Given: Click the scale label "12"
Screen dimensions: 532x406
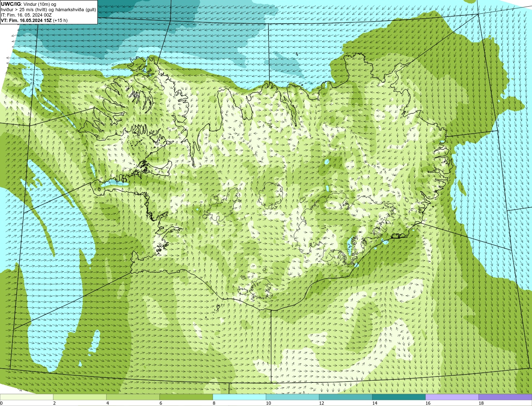Looking at the screenshot, I should [322, 403].
